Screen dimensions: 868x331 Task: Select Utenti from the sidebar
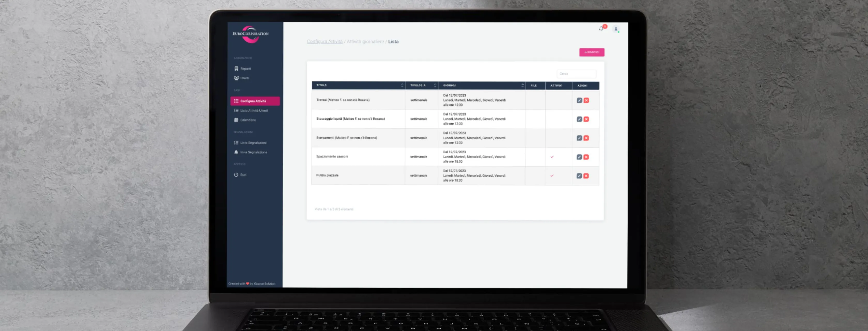pos(245,78)
